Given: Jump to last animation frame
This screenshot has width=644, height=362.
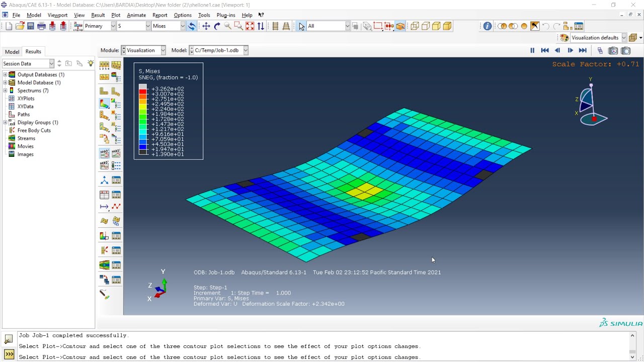Looking at the screenshot, I should (583, 50).
